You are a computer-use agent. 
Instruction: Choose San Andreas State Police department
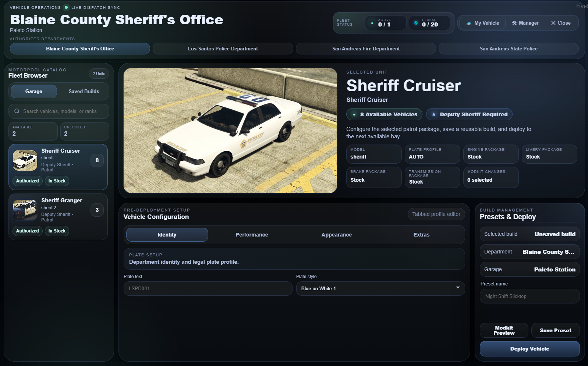509,49
